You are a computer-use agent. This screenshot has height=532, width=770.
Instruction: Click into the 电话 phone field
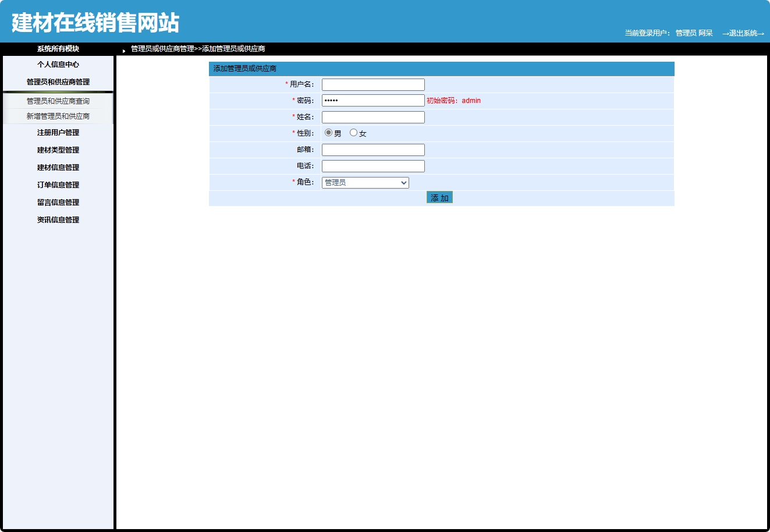click(x=372, y=165)
